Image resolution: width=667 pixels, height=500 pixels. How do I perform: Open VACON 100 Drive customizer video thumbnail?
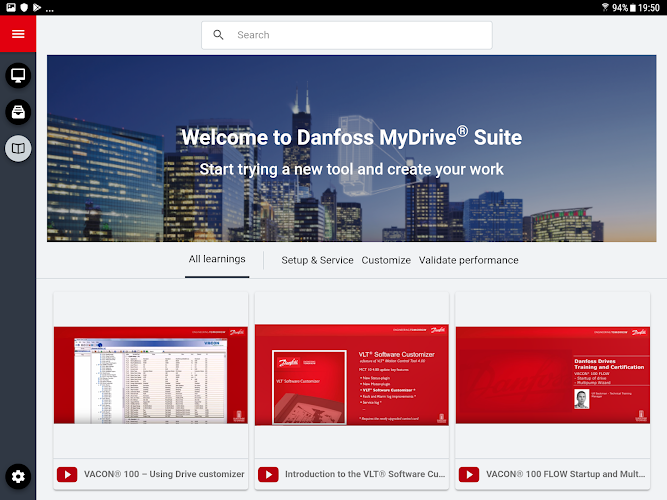(151, 375)
